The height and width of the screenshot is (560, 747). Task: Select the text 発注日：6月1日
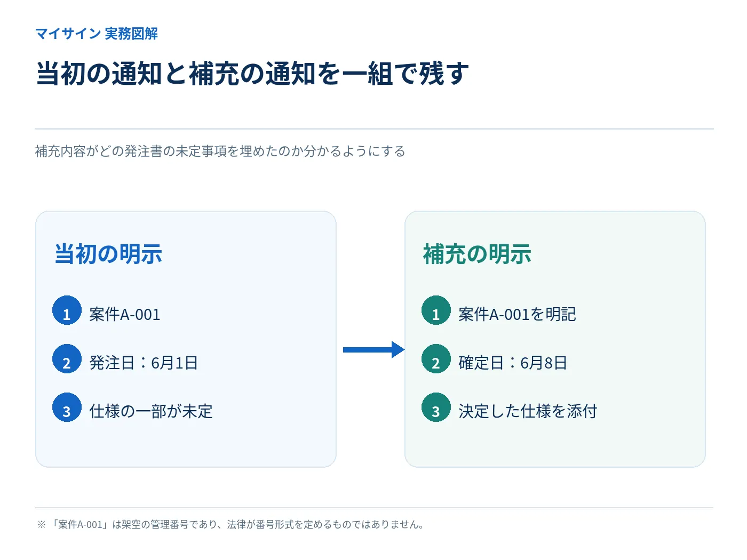click(144, 363)
